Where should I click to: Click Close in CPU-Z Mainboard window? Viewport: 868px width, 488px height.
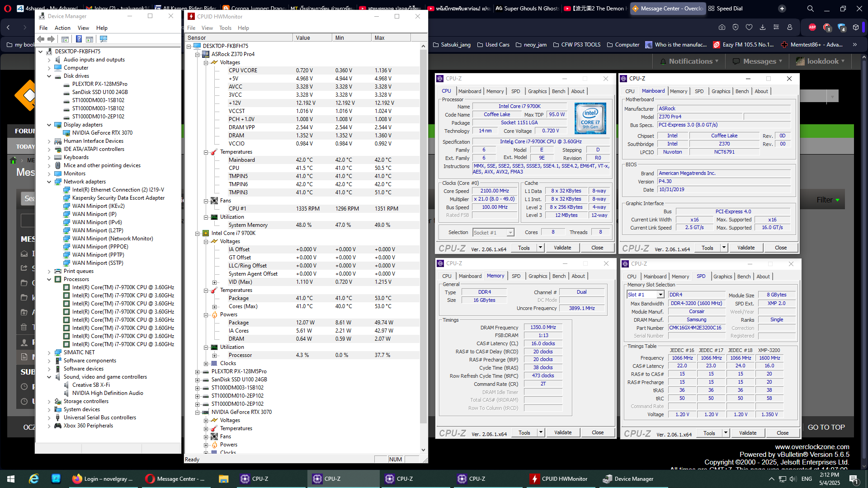[781, 248]
